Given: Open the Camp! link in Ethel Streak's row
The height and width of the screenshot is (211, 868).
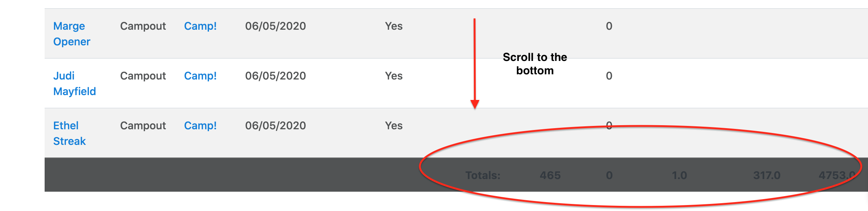Looking at the screenshot, I should (x=200, y=126).
